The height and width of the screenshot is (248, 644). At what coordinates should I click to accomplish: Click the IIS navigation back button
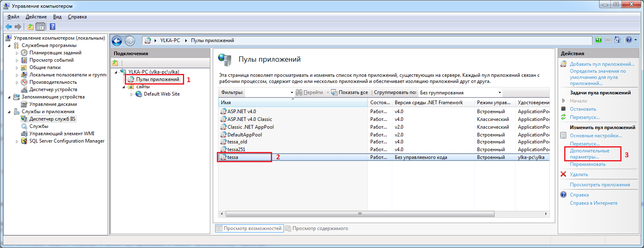pos(117,41)
